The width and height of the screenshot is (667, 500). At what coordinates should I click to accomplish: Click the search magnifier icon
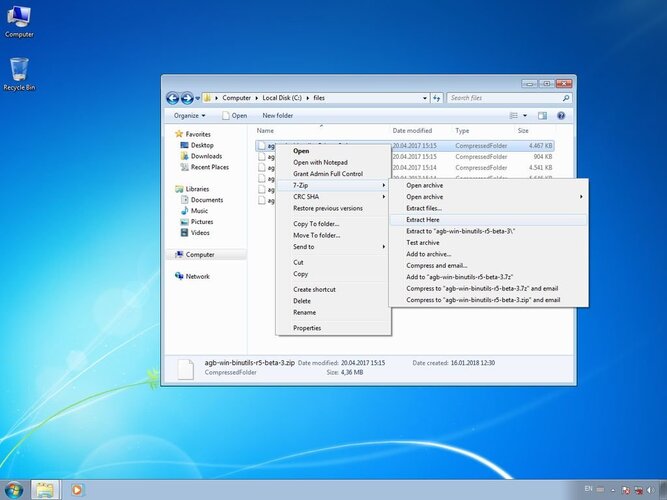click(566, 98)
